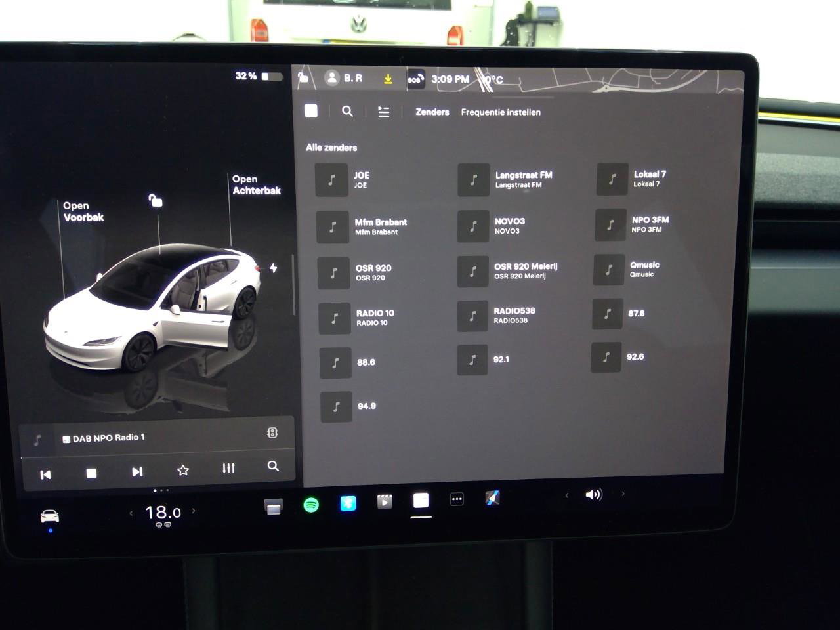The height and width of the screenshot is (630, 840).
Task: Tap the 32 % battery indicator
Action: coord(259,76)
